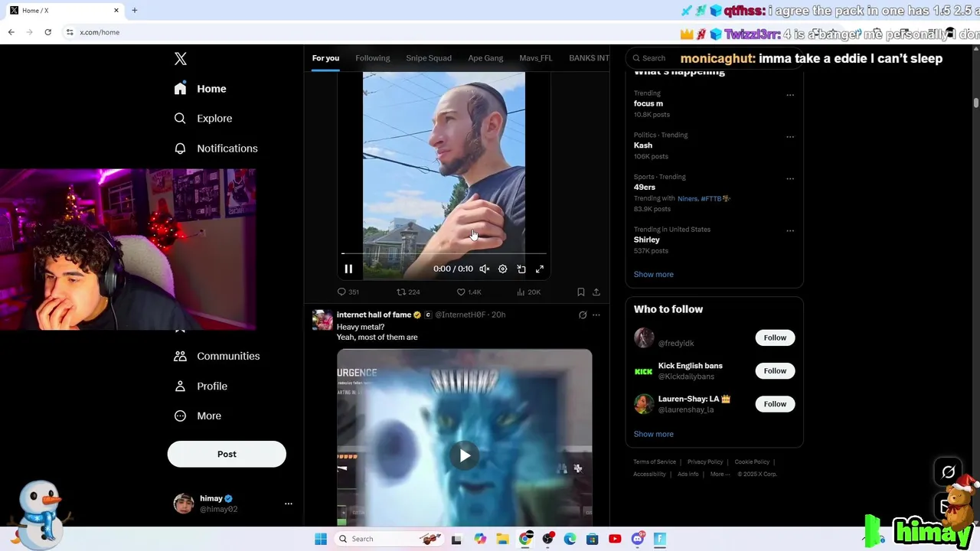Switch to the Following tab

point(373,58)
